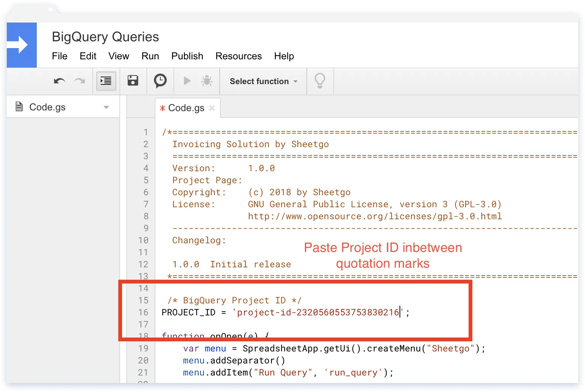
Task: Click the BigQuery Queries project title
Action: coord(105,36)
